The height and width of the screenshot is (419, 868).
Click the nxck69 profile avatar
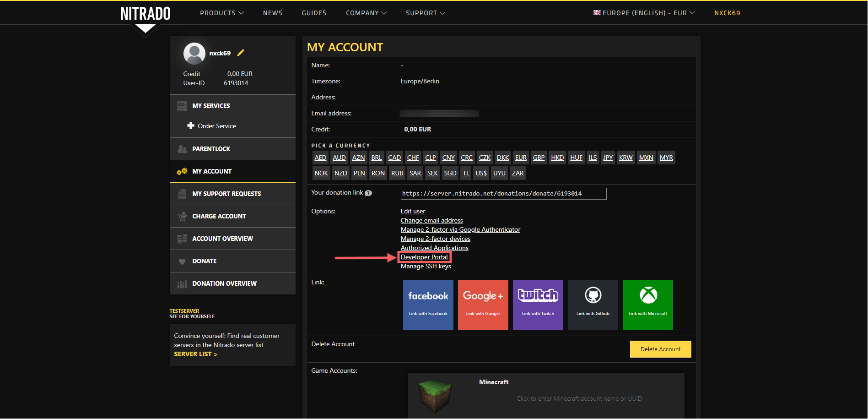(x=194, y=54)
